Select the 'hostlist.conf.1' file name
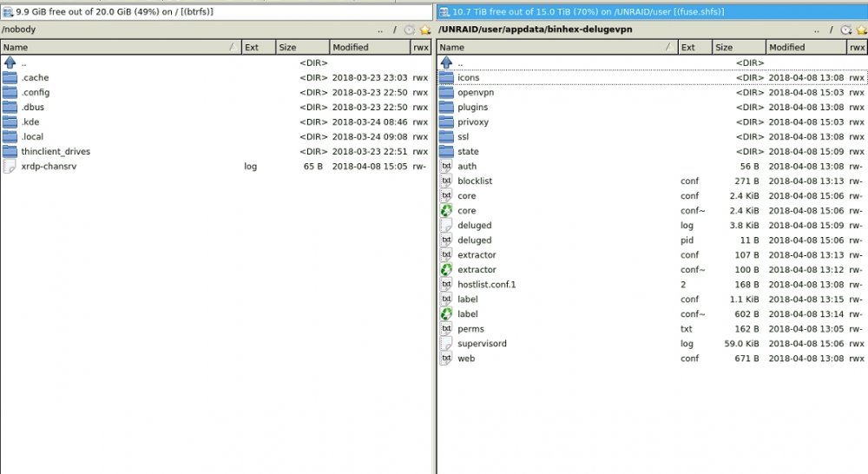The height and width of the screenshot is (474, 868). coord(487,284)
